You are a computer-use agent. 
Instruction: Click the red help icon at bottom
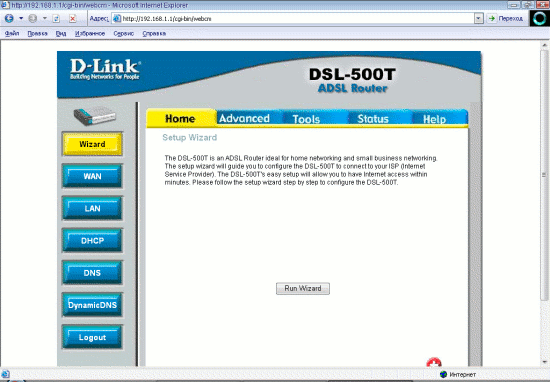[x=434, y=362]
